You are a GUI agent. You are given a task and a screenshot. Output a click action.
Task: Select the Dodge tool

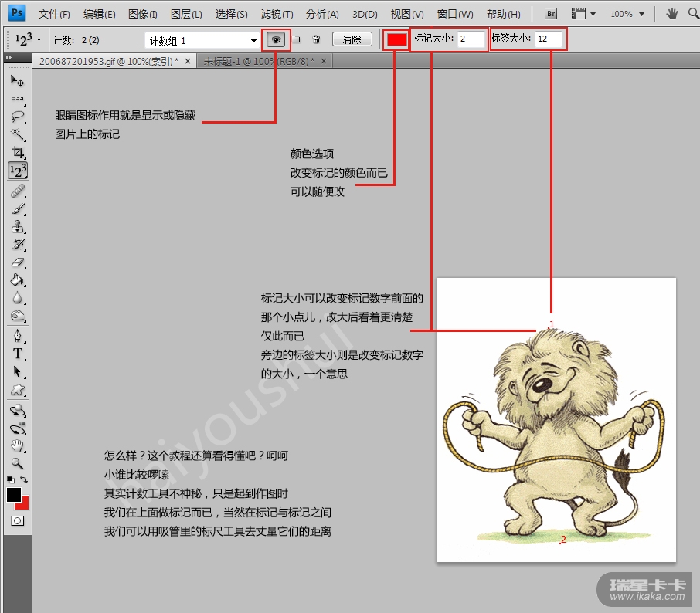18,316
